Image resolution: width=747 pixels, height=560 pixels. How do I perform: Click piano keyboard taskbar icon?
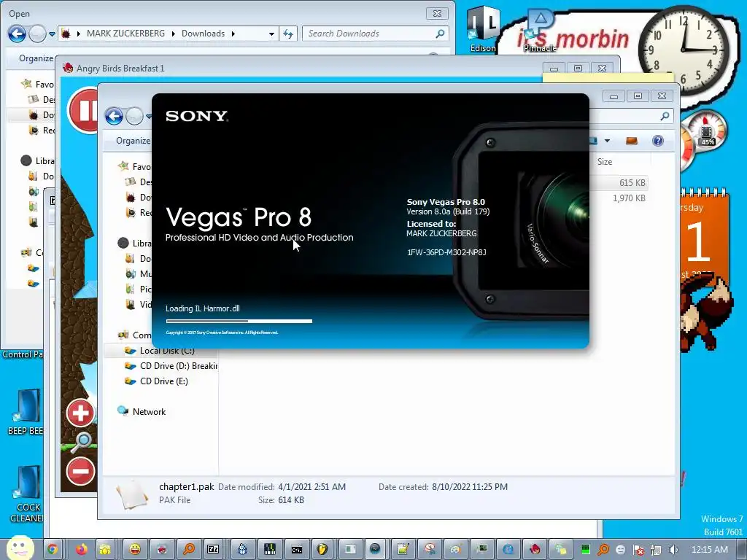tap(270, 550)
